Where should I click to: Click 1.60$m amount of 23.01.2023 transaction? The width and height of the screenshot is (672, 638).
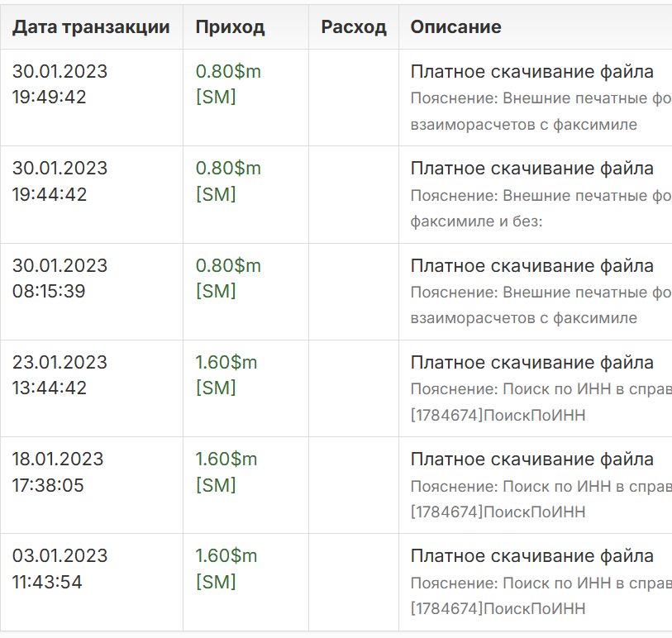click(x=226, y=363)
